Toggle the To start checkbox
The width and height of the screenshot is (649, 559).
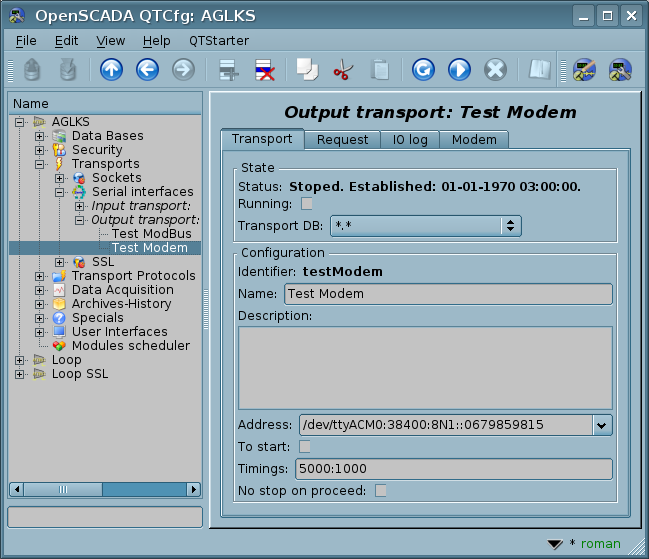point(305,447)
